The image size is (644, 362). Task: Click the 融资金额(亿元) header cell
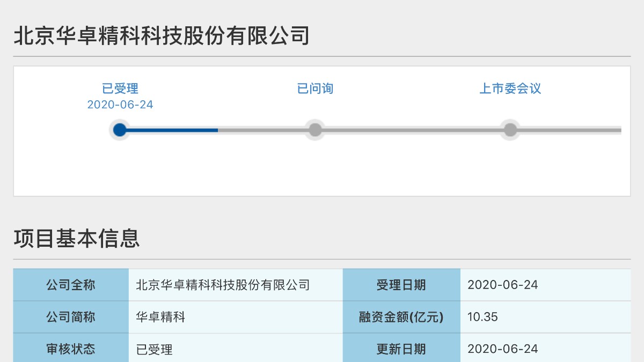tap(401, 317)
